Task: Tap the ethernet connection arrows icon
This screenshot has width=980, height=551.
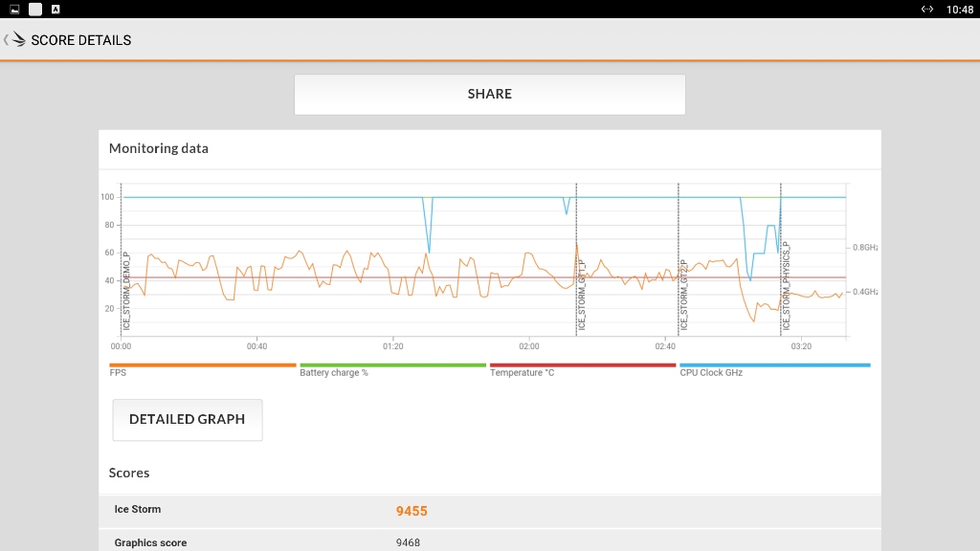Action: 926,10
